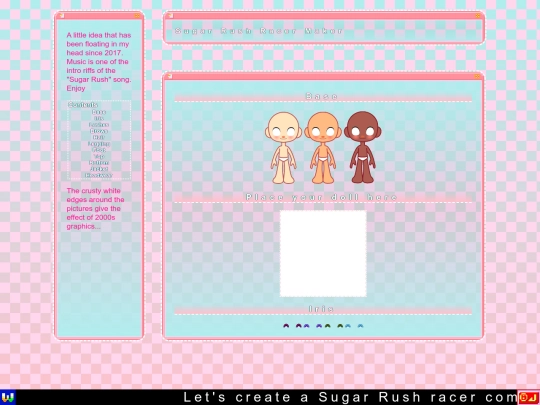Viewport: 540px width, 405px height.
Task: Pick the lightest skin base doll
Action: click(283, 148)
